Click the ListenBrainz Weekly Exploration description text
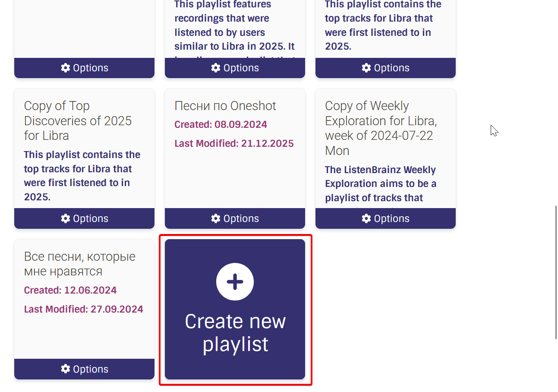The image size is (558, 392). 380,183
